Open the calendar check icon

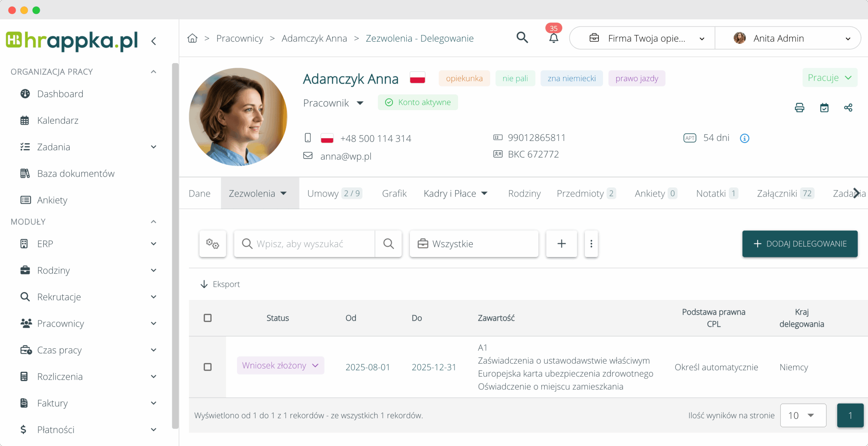pos(824,108)
